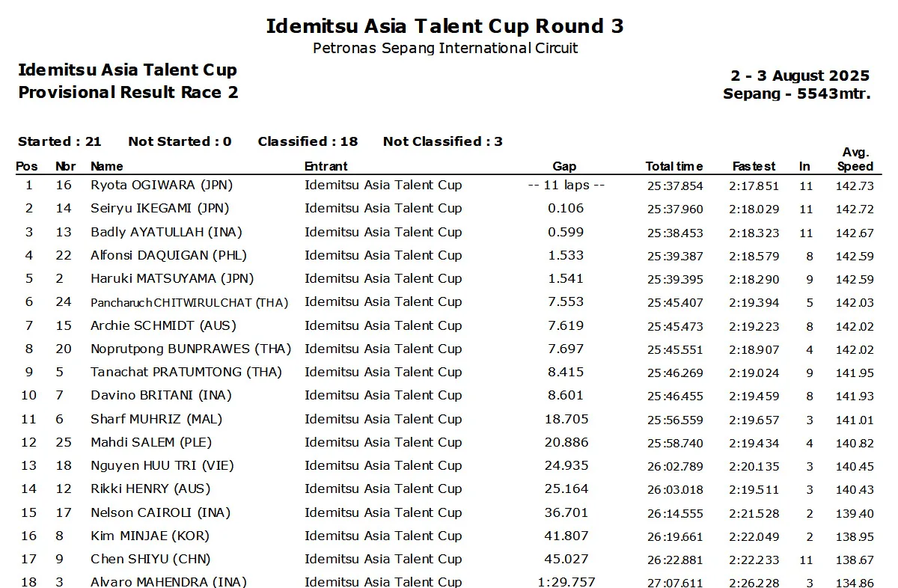This screenshot has height=588, width=898.
Task: Click the Entrant column header
Action: [326, 166]
